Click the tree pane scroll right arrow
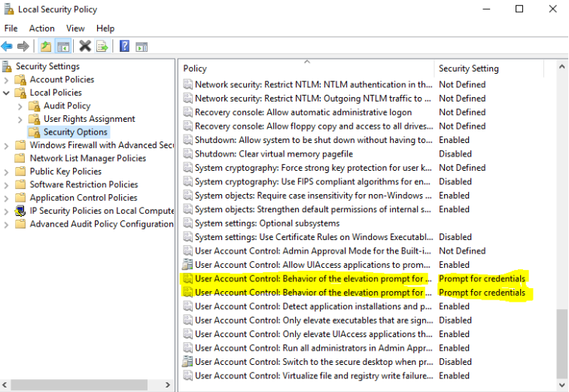 coord(168,384)
